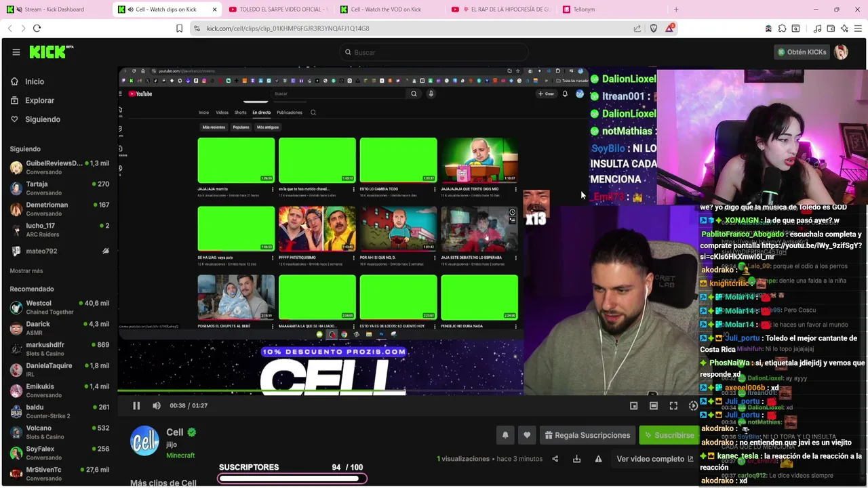Open Tartaja channel in sidebar
This screenshot has height=488, width=868.
[59, 188]
